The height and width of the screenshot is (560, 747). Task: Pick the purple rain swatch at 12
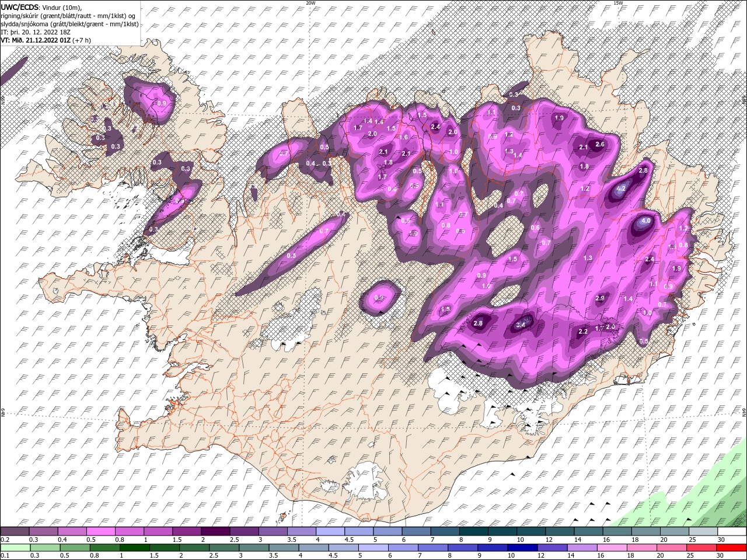(551, 547)
